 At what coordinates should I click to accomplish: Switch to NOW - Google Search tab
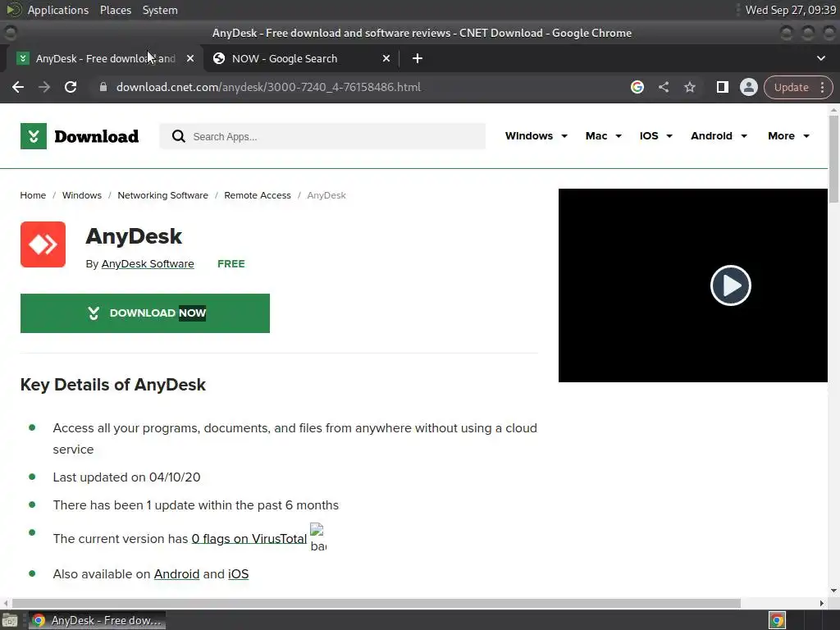(x=300, y=58)
